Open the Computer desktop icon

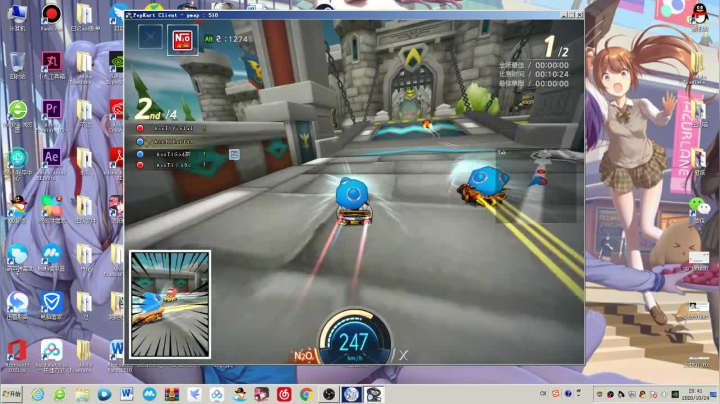point(17,17)
